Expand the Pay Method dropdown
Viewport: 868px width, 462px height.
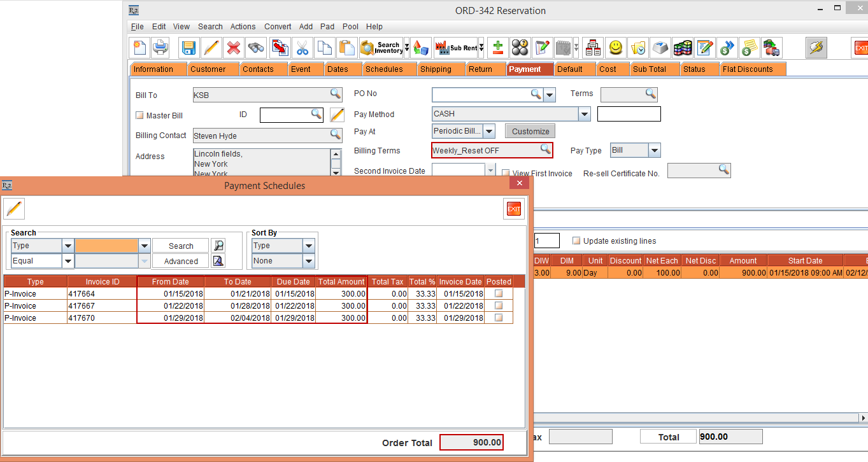click(584, 114)
